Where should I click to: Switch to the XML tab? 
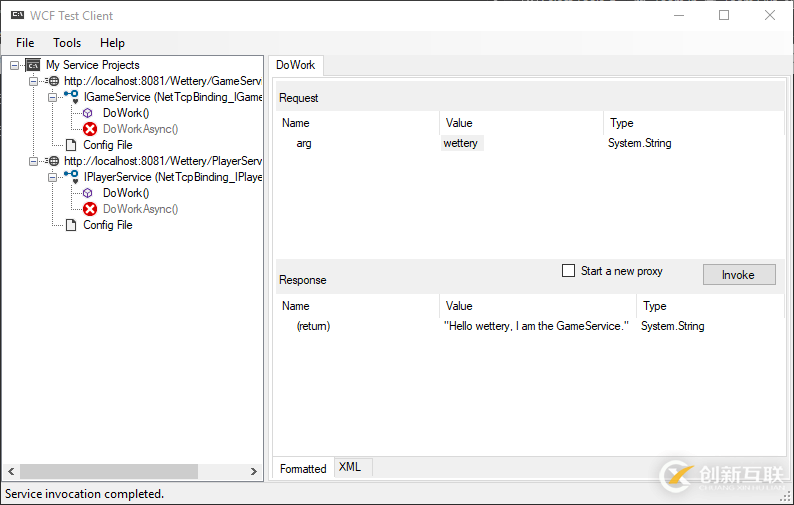pyautogui.click(x=349, y=467)
